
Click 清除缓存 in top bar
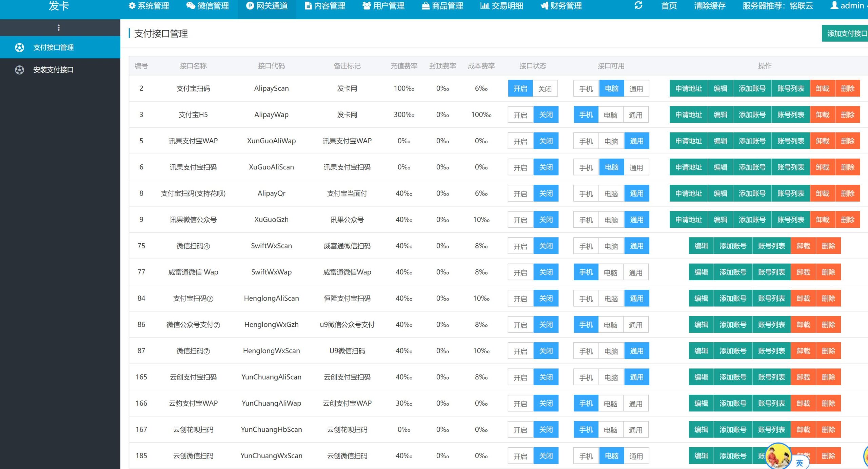(x=710, y=6)
